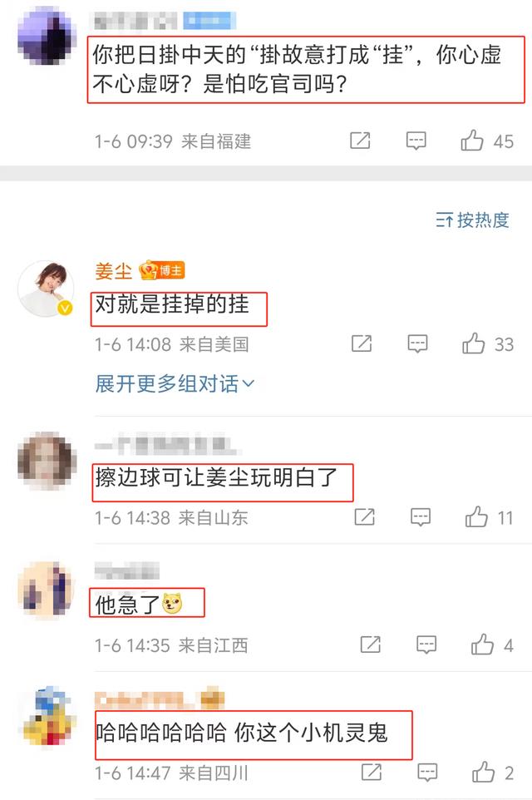This screenshot has height=800, width=532.
Task: Expand 展开更多组对话 conversation thread
Action: [175, 383]
